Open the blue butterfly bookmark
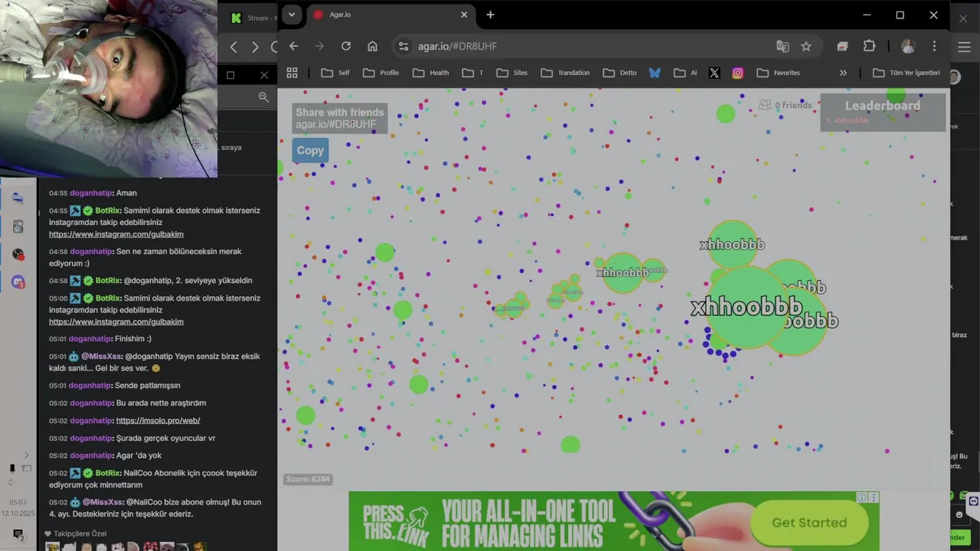Viewport: 980px width, 551px height. (x=655, y=73)
